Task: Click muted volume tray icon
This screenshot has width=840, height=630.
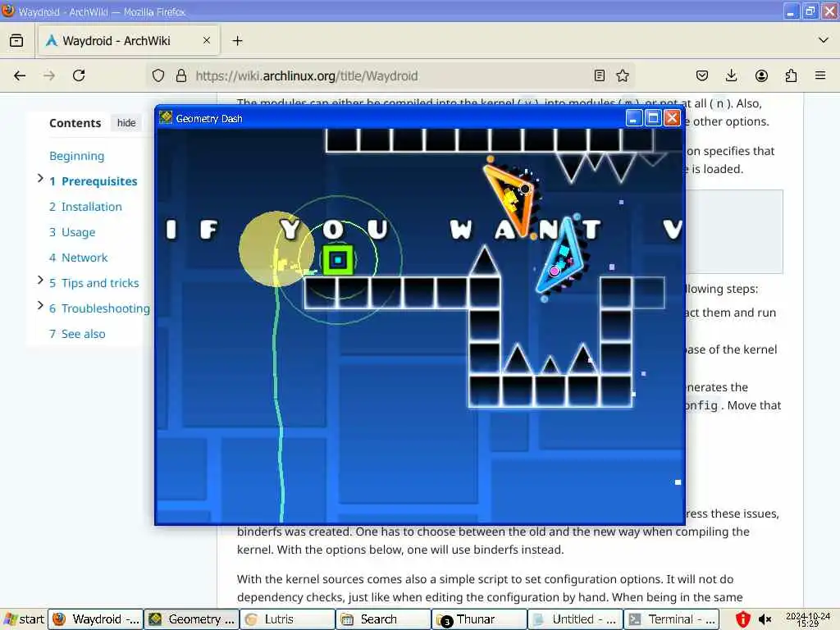Action: (765, 620)
